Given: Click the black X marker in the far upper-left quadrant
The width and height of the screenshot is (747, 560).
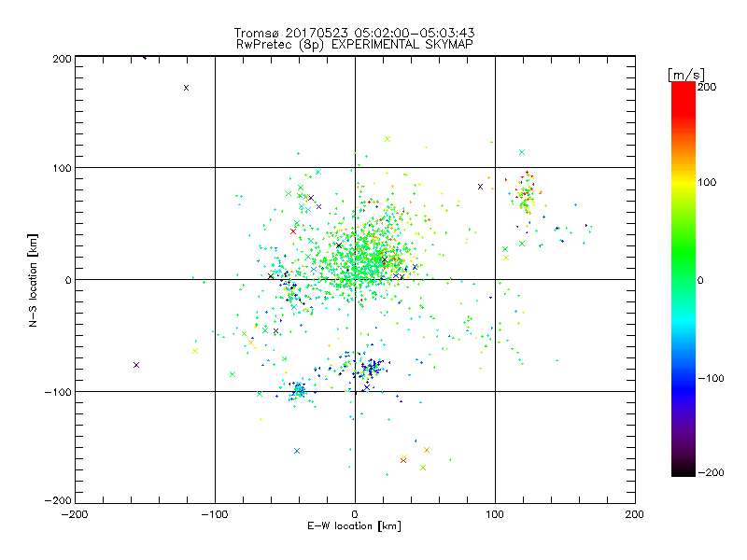Looking at the screenshot, I should (x=186, y=88).
